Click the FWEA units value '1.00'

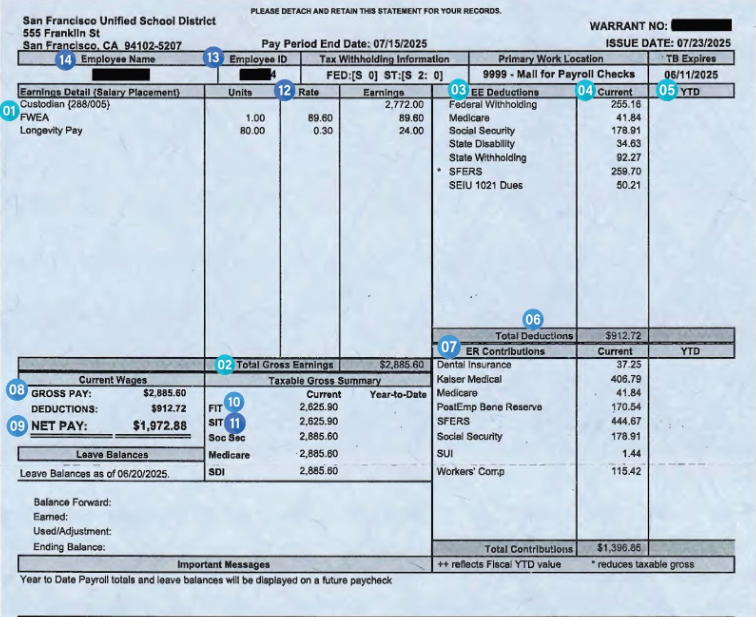(x=255, y=118)
